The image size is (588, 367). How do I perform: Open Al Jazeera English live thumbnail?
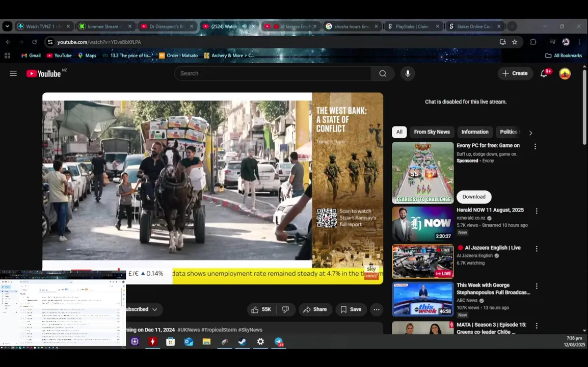tap(422, 261)
